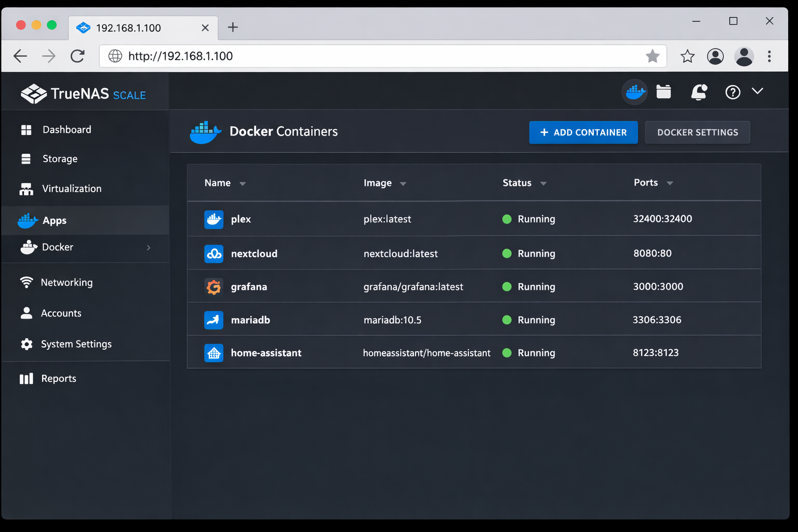Open the top-right chevron dropdown
798x532 pixels.
coord(757,91)
